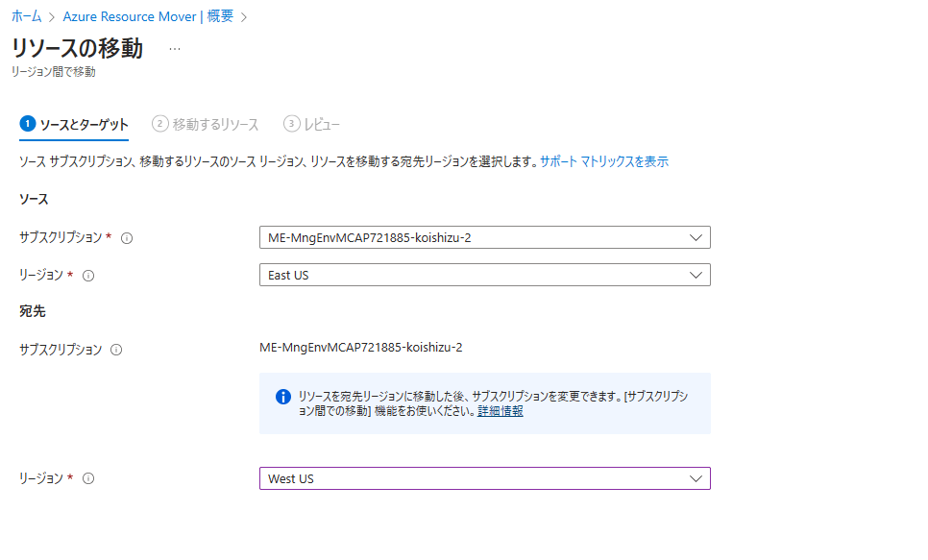Image resolution: width=928 pixels, height=560 pixels.
Task: Show info icon for source リージョン
Action: [x=88, y=276]
